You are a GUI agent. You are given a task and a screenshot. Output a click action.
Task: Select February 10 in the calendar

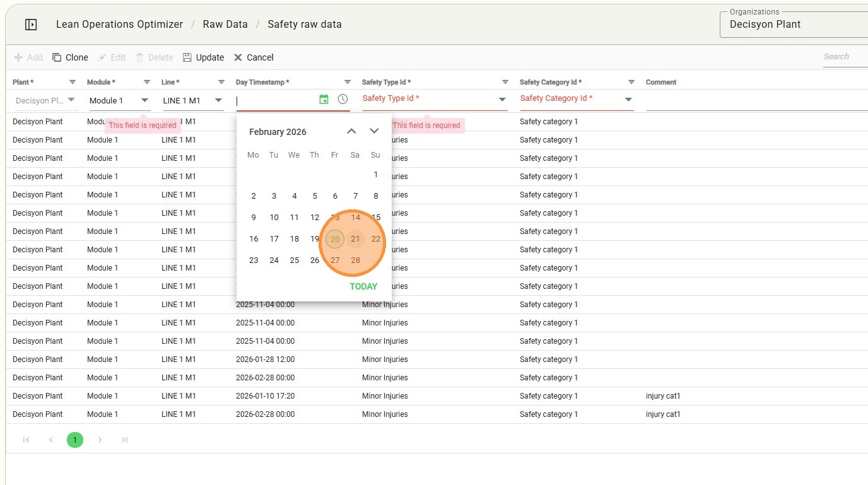tap(274, 218)
